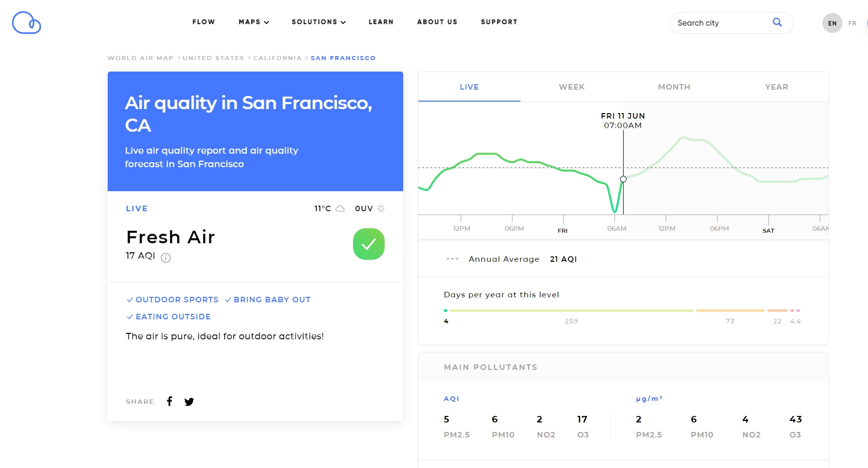Open the Learn menu item
Image resolution: width=868 pixels, height=468 pixels.
[381, 22]
